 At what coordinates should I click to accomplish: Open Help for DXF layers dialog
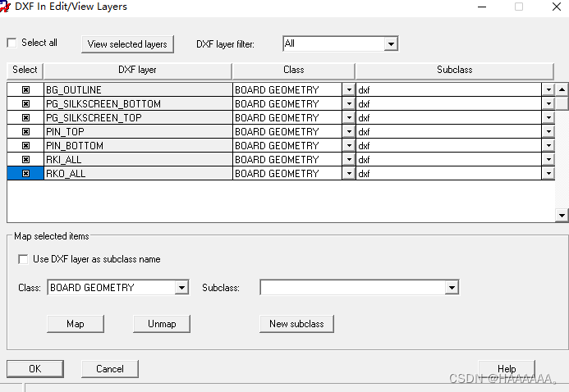[507, 369]
